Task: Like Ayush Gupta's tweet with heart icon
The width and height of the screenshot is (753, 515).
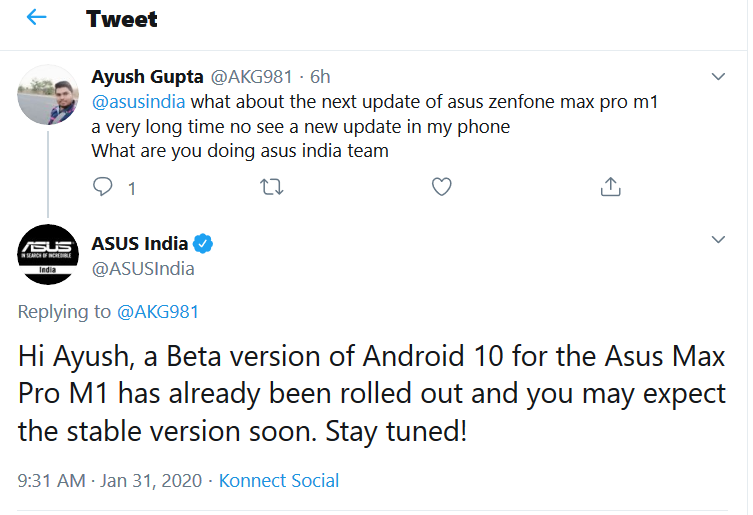Action: (441, 187)
